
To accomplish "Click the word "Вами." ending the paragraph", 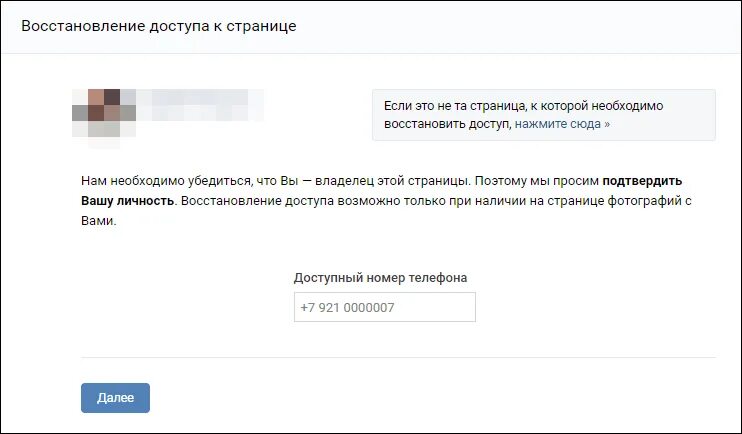I will (98, 220).
